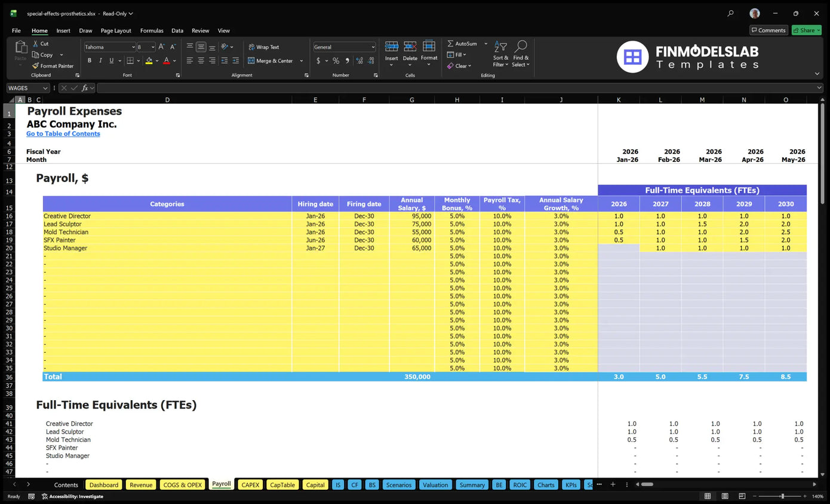Open the fill color yellow swatch

point(149,60)
